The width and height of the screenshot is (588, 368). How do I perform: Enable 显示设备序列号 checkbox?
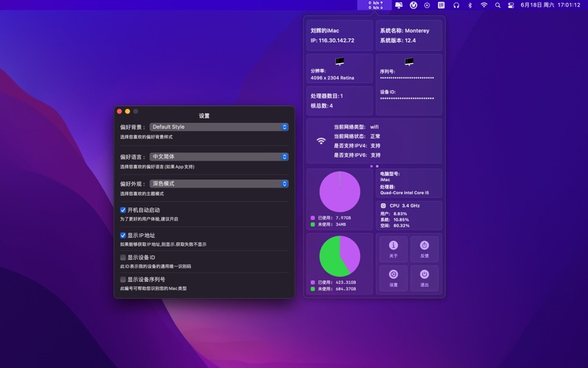(x=123, y=280)
